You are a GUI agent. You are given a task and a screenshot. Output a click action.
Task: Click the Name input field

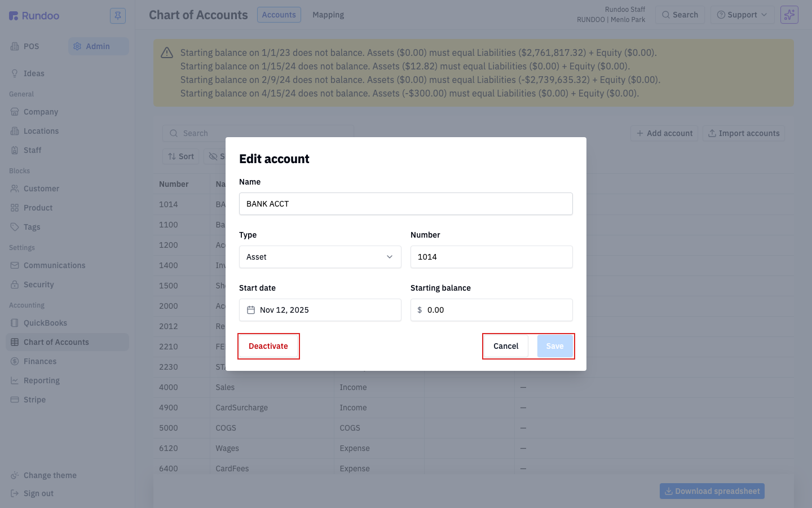[x=406, y=204]
